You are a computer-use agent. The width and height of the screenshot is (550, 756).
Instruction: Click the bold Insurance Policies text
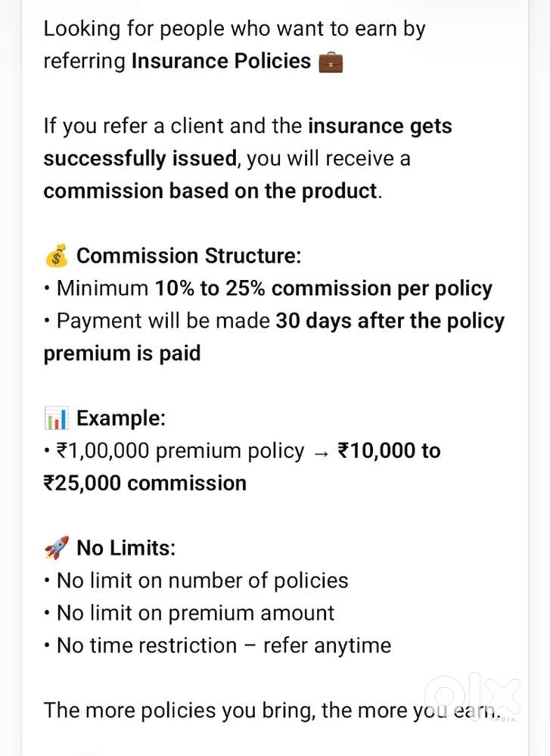pyautogui.click(x=221, y=61)
